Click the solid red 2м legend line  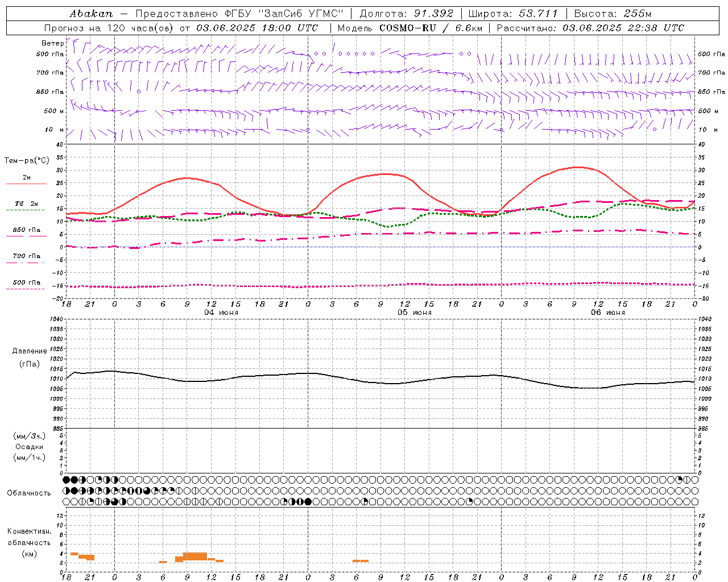pos(26,184)
